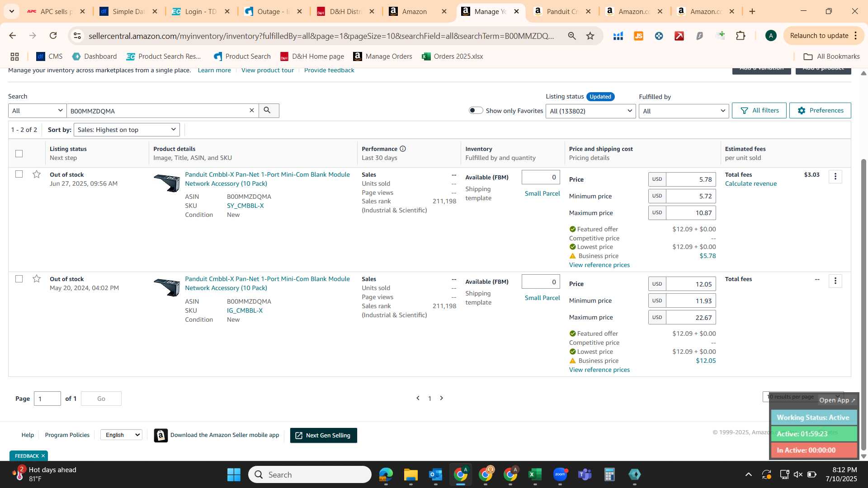Open File Explorer from the taskbar
This screenshot has width=868, height=488.
[411, 474]
